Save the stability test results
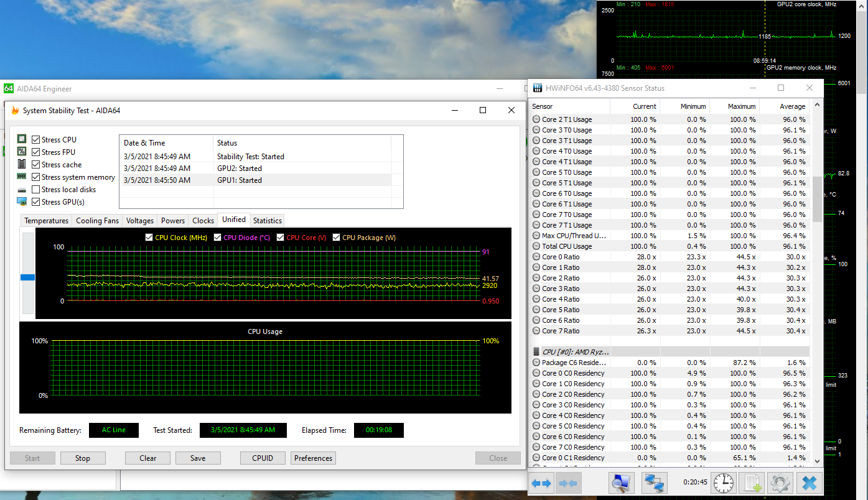The width and height of the screenshot is (868, 500). click(x=198, y=458)
